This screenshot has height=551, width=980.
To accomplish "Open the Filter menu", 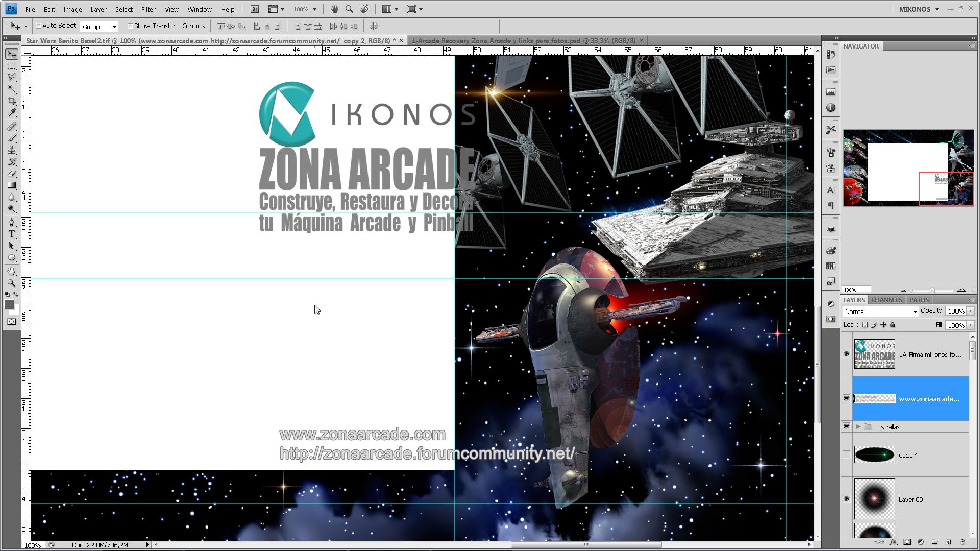I will click(148, 9).
